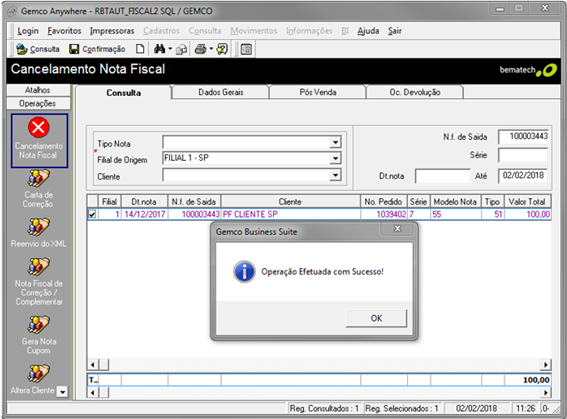This screenshot has height=419, width=567.
Task: Click Reg. Consultados status bar entry
Action: pos(324,409)
